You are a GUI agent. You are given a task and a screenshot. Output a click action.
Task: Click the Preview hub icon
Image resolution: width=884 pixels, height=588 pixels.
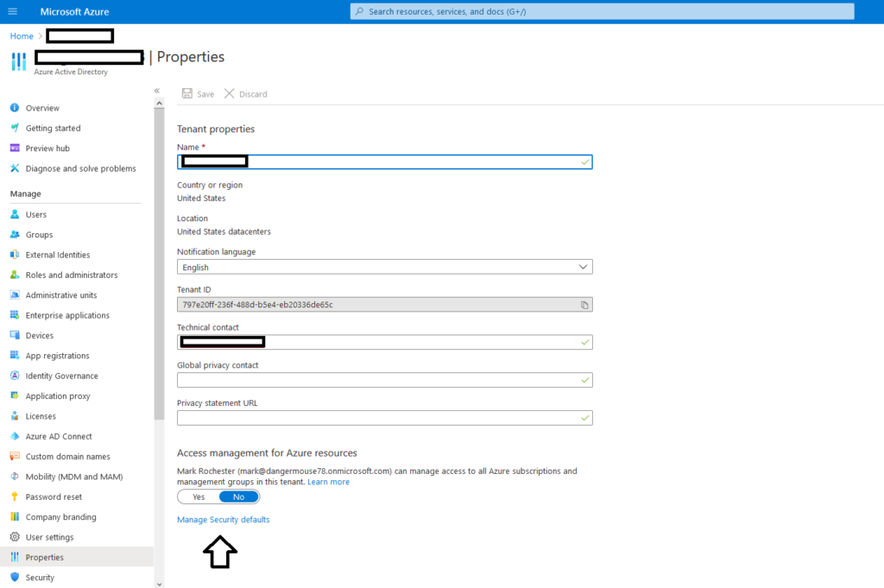15,149
